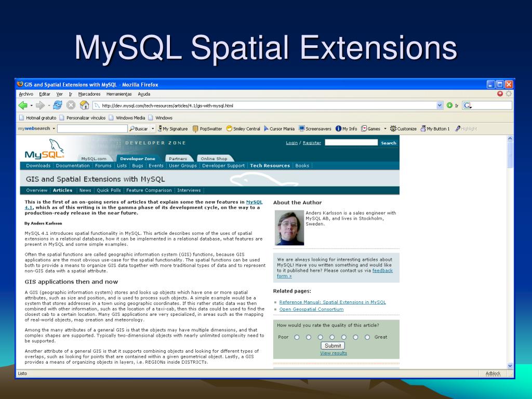This screenshot has height=399, width=532.
Task: Open Smiley Central toolbar item
Action: (x=243, y=129)
